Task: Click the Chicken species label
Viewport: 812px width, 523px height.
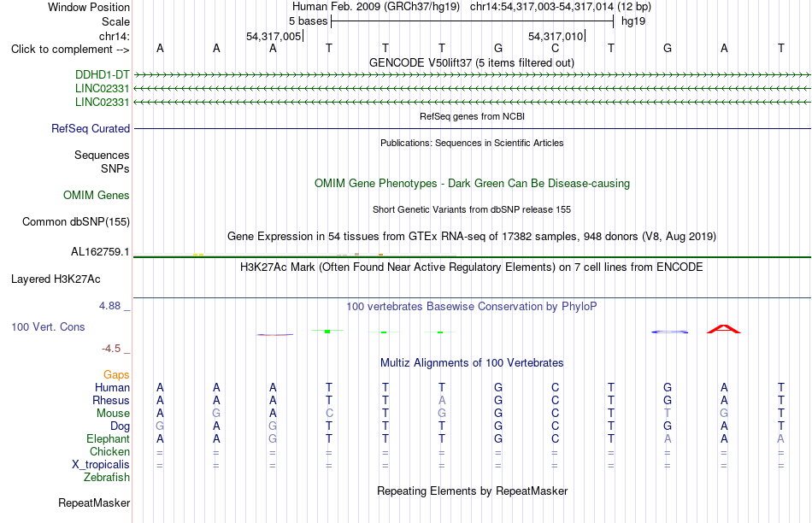Action: 109,451
